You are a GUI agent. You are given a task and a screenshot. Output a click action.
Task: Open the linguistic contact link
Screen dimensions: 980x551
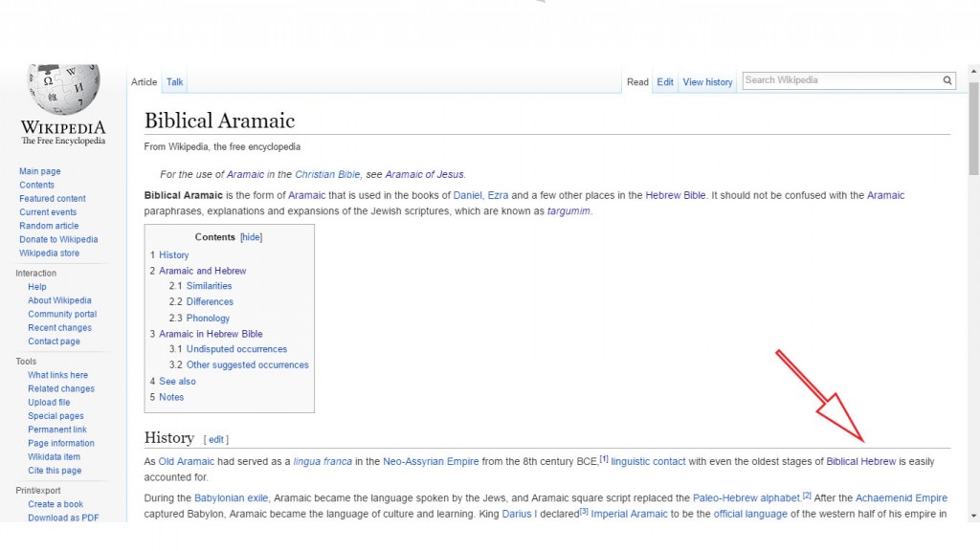pos(648,462)
